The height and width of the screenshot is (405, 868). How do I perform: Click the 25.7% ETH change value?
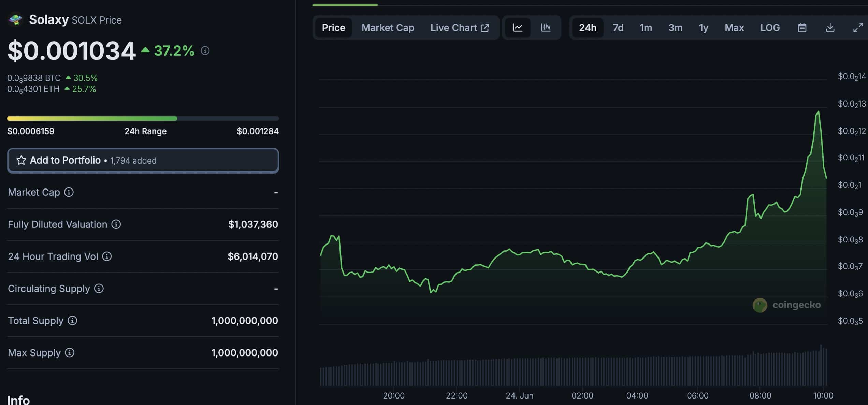[84, 89]
